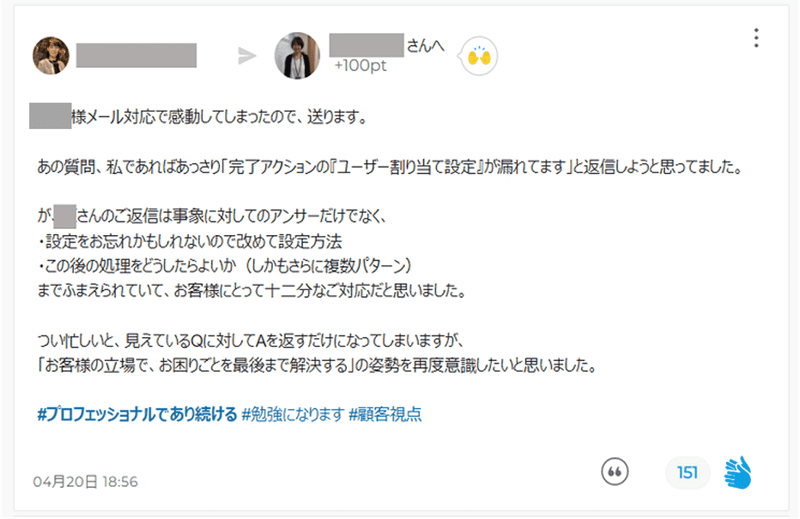This screenshot has width=800, height=519.
Task: Open the 151 clap count badge
Action: pos(687,473)
